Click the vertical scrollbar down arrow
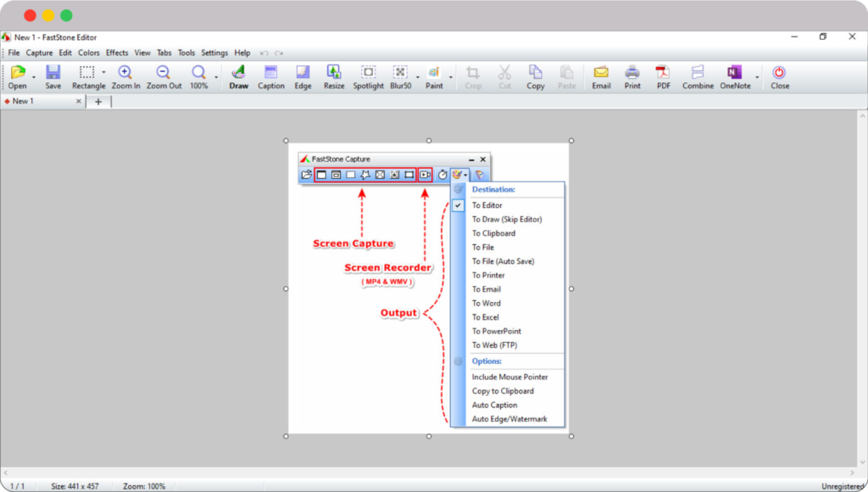This screenshot has height=492, width=868. 862,463
